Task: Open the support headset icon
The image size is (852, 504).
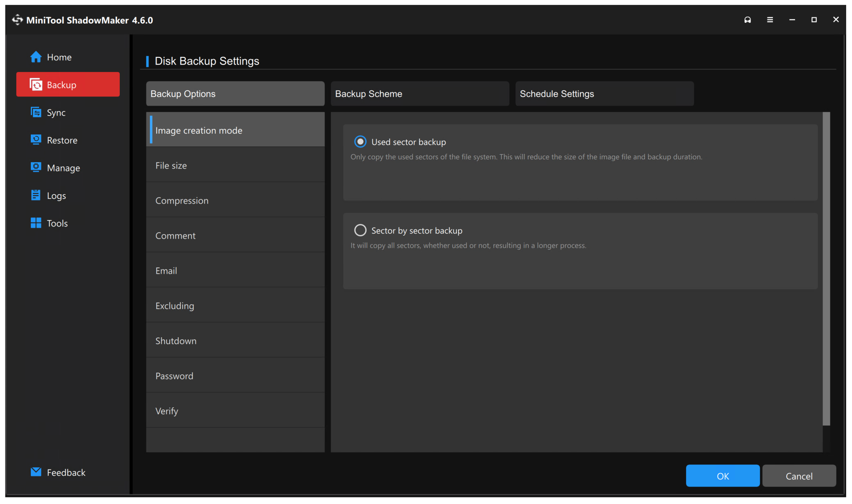Action: point(748,20)
